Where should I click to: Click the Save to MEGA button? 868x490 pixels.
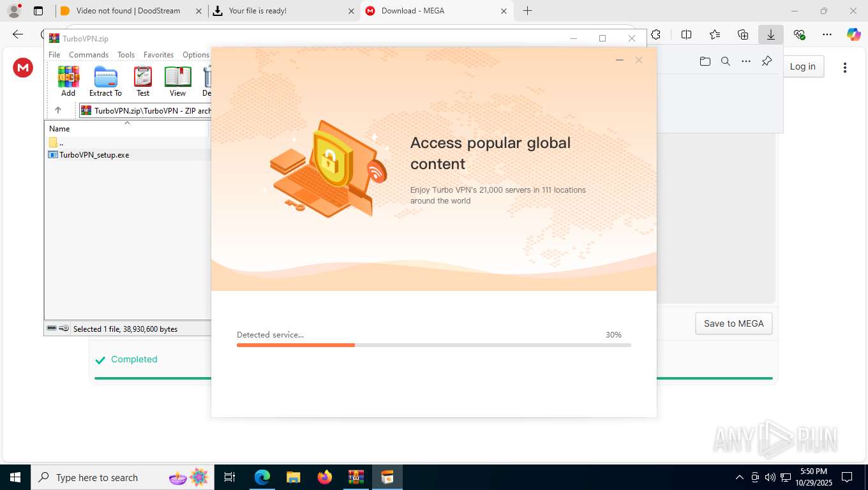click(733, 323)
